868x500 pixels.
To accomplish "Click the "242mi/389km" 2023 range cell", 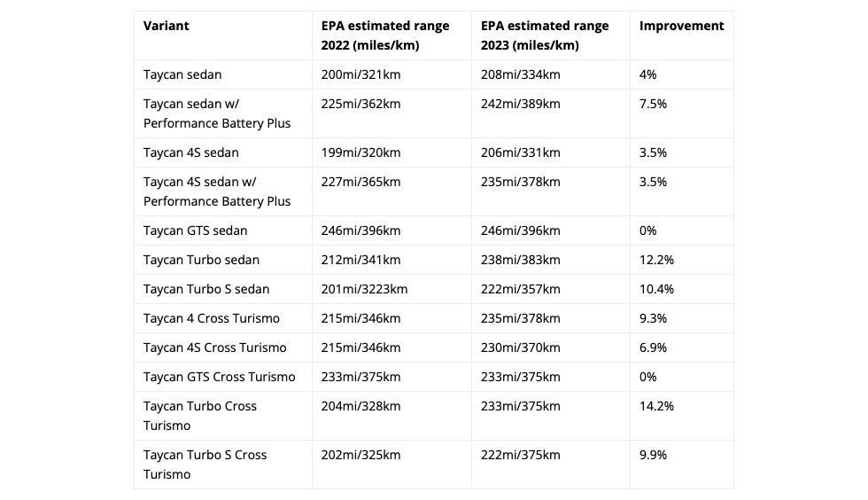I will tap(520, 104).
